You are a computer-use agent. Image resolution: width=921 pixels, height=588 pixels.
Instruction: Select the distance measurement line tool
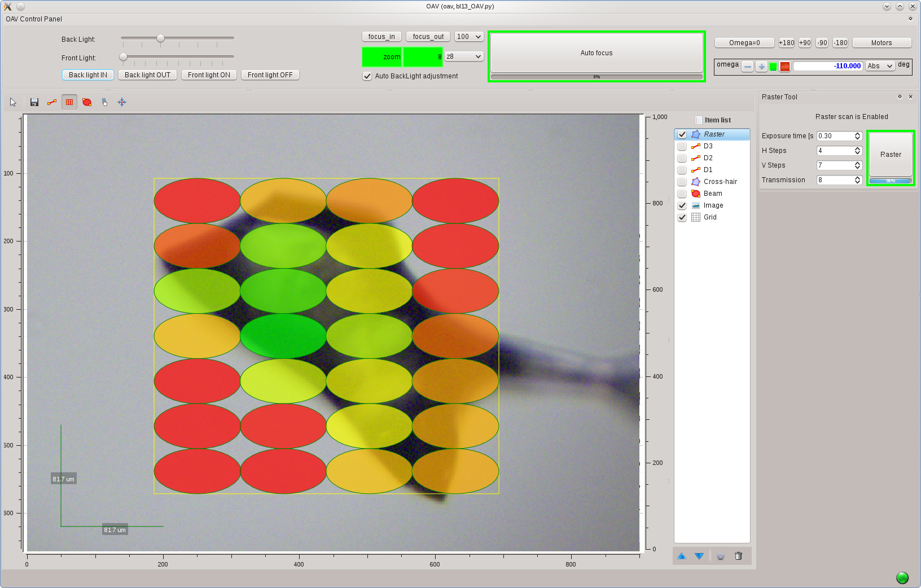pyautogui.click(x=51, y=102)
